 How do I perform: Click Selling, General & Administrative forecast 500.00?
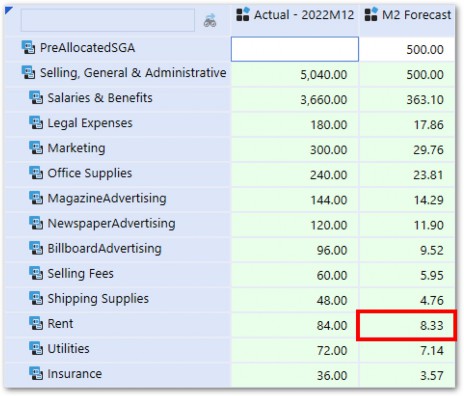[407, 74]
